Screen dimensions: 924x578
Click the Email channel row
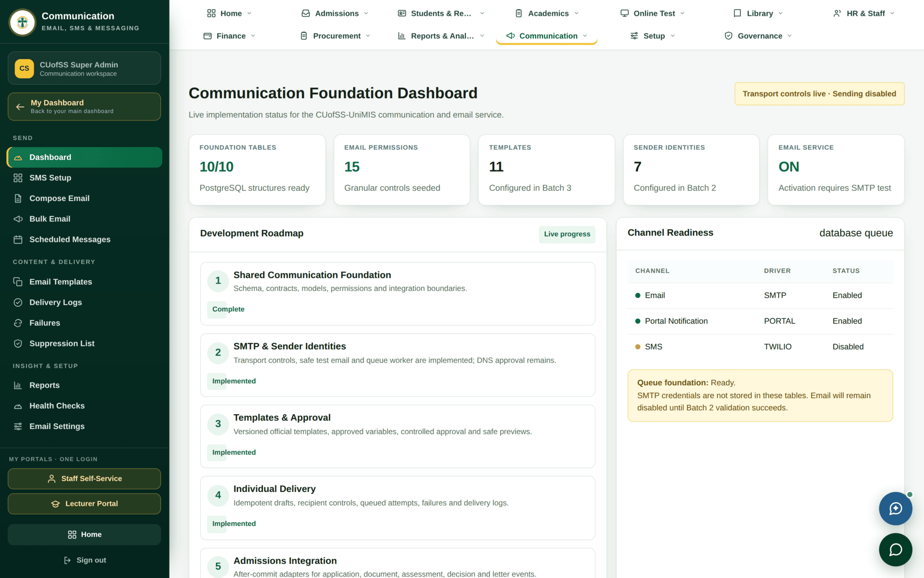[x=760, y=296]
